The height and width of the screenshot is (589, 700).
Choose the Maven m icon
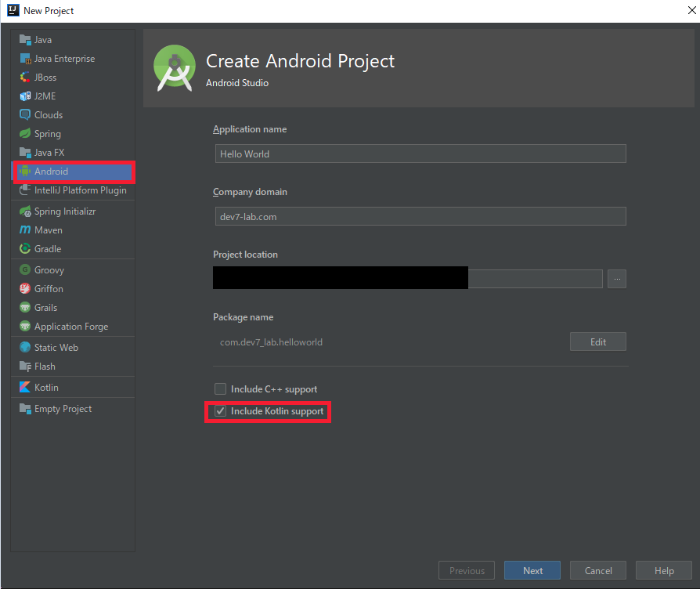[25, 230]
